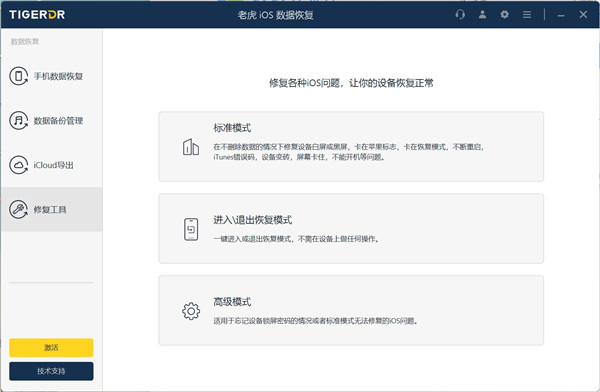Choose the 进入\退出恢复模式 card
This screenshot has height=392, width=600.
[351, 228]
